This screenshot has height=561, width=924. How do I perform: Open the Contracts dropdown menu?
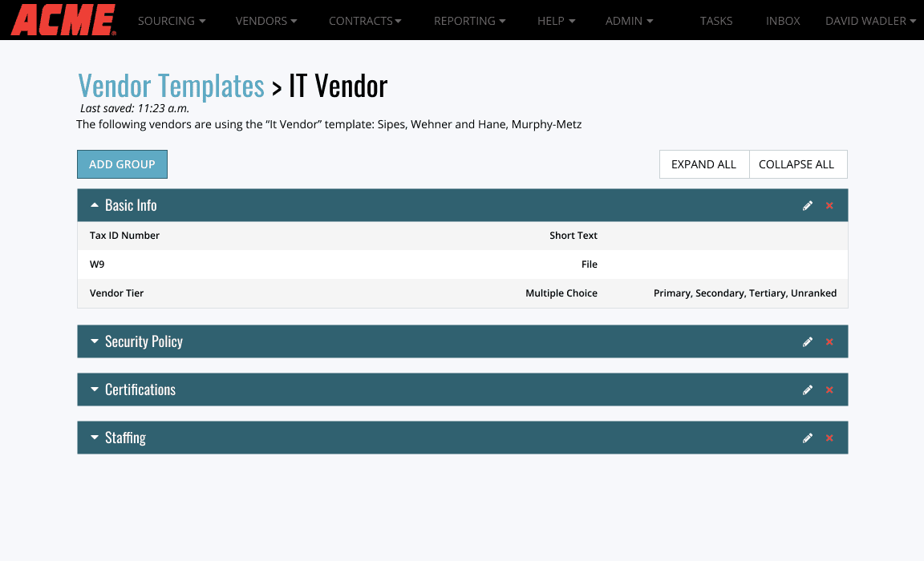(365, 21)
